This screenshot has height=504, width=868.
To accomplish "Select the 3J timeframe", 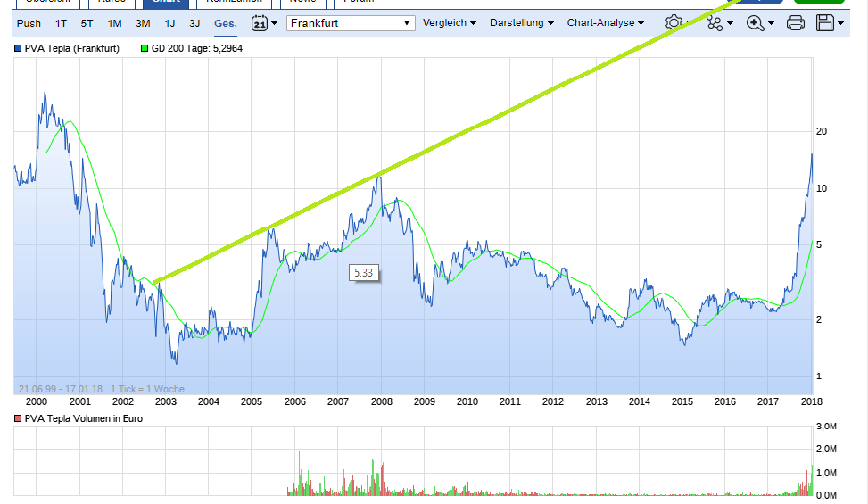I will coord(194,23).
